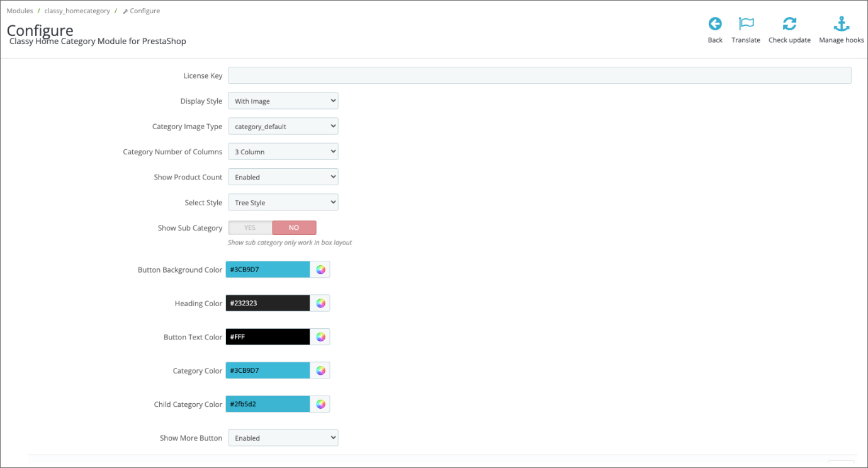This screenshot has width=868, height=468.
Task: Open color wheel for Button Background Color
Action: (x=320, y=270)
